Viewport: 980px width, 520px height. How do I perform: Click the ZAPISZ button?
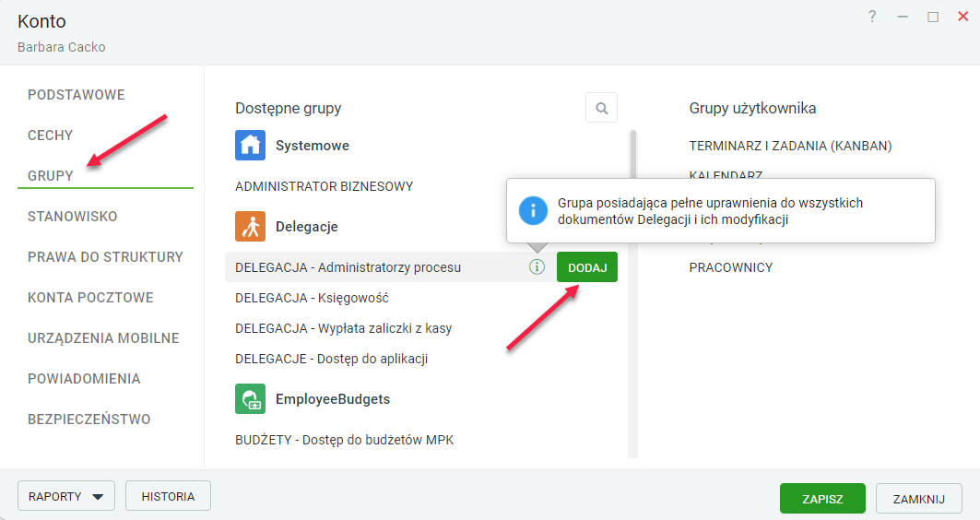[822, 498]
